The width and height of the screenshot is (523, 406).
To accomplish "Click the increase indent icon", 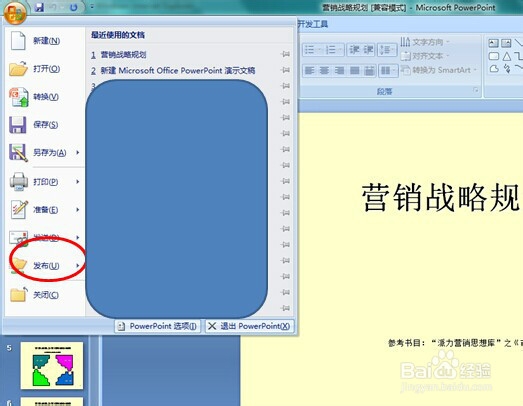I will pyautogui.click(x=368, y=50).
